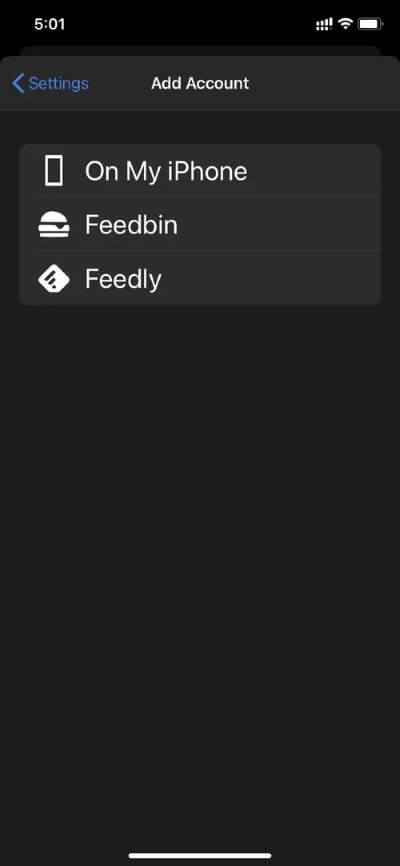This screenshot has width=400, height=866.
Task: Tap the cellular signal bars icon
Action: pyautogui.click(x=324, y=24)
